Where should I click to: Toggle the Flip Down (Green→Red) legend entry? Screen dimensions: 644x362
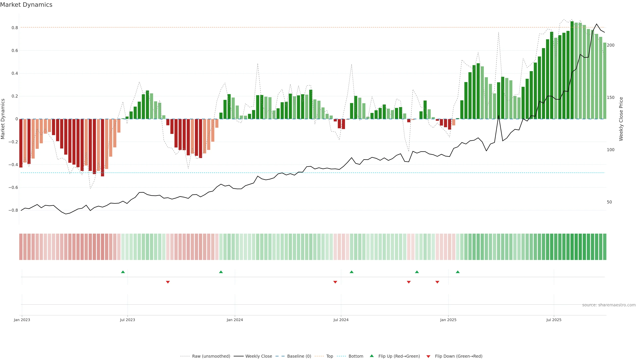[x=459, y=356]
